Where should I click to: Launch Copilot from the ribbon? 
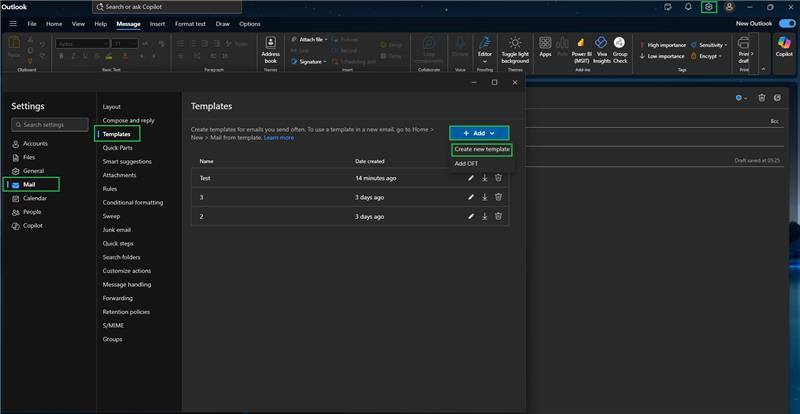point(784,46)
